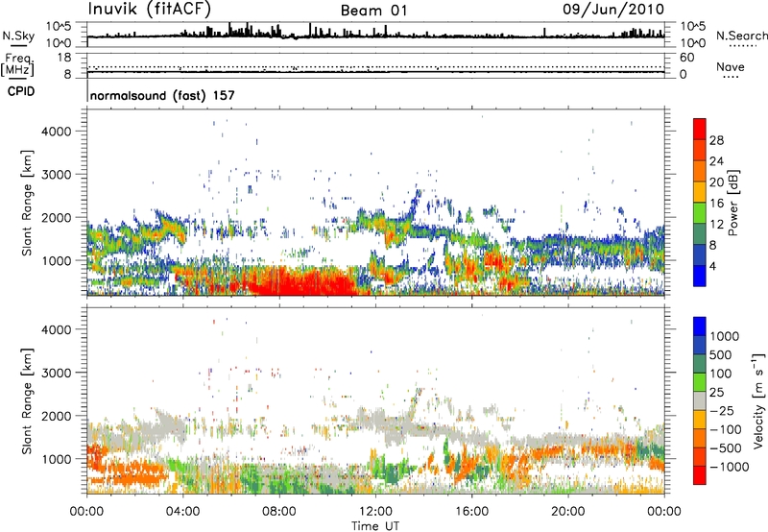This screenshot has height=532, width=768.
Task: Click the "-500" label on the velocity color bar
Action: pyautogui.click(x=726, y=447)
